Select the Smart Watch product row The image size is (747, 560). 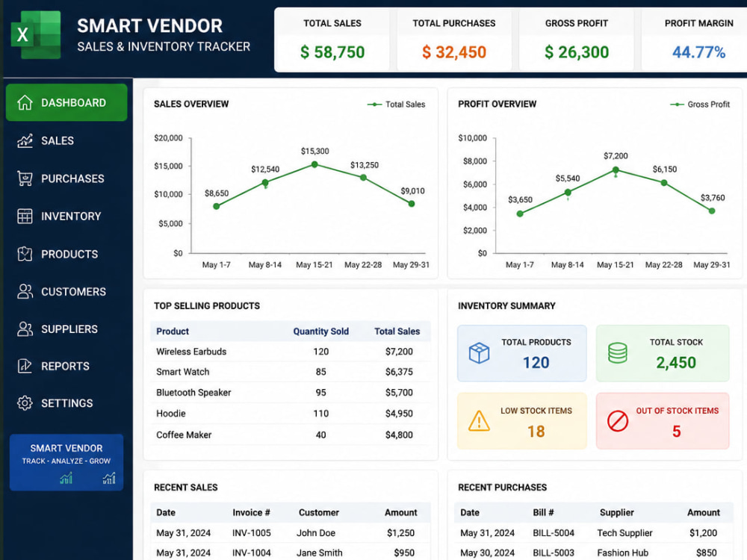291,372
